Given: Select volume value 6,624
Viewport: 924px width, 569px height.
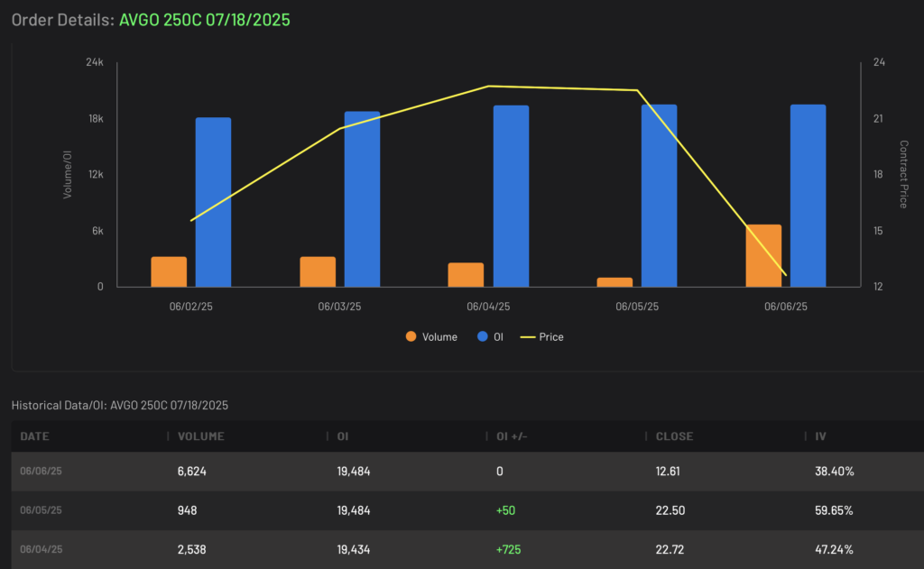Looking at the screenshot, I should [x=192, y=472].
